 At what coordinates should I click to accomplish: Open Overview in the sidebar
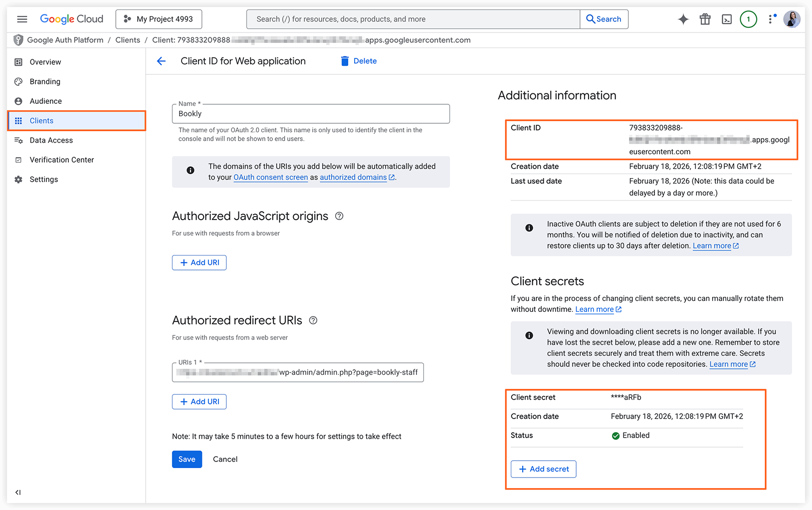click(x=76, y=62)
